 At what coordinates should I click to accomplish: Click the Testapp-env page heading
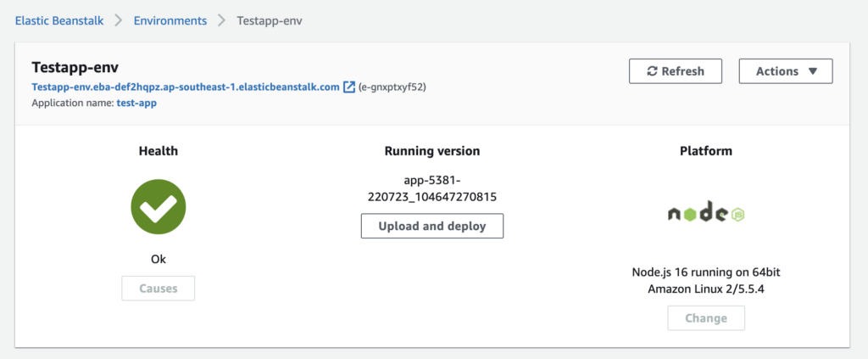[75, 68]
